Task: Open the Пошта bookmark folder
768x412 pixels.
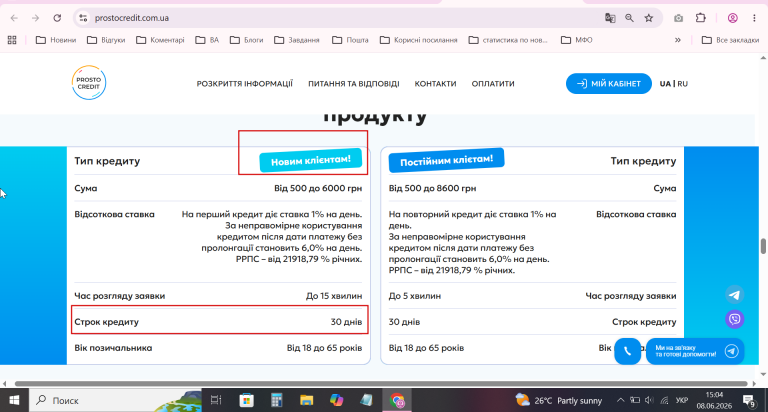Action: 350,40
